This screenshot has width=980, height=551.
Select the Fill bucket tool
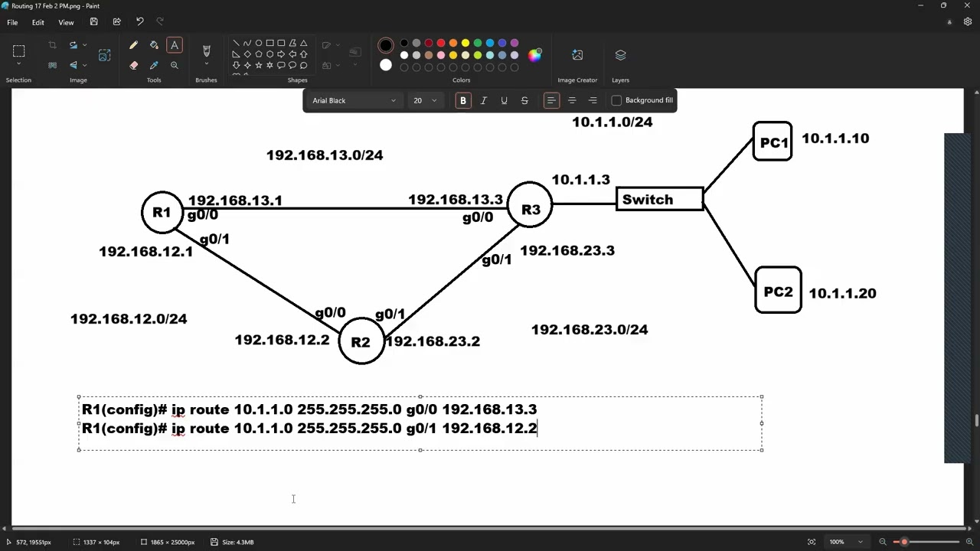(154, 46)
